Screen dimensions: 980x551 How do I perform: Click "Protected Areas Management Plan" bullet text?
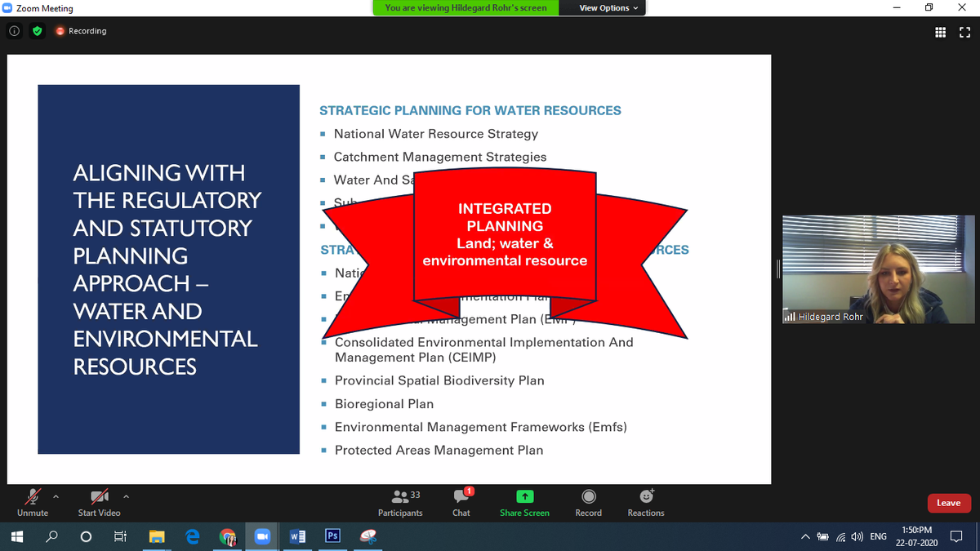click(439, 450)
